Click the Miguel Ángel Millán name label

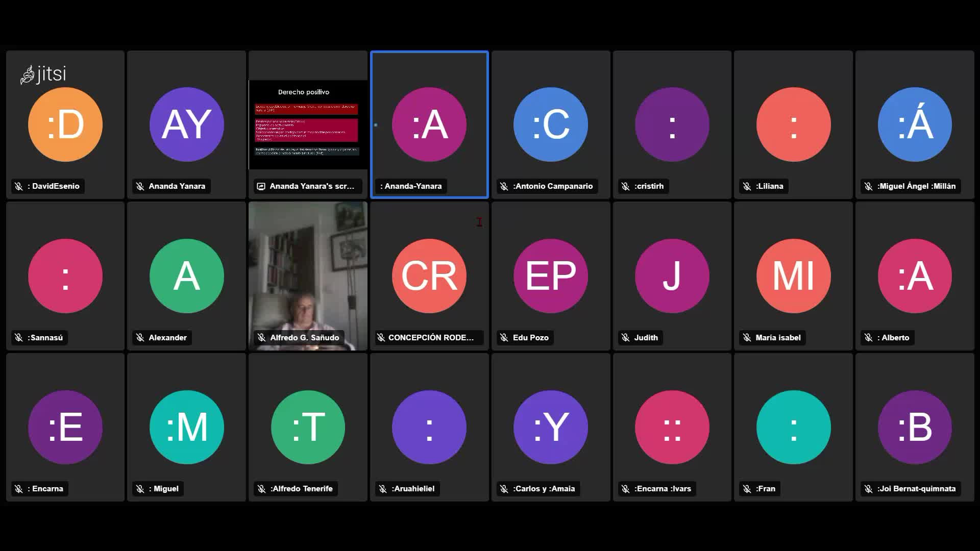click(916, 186)
